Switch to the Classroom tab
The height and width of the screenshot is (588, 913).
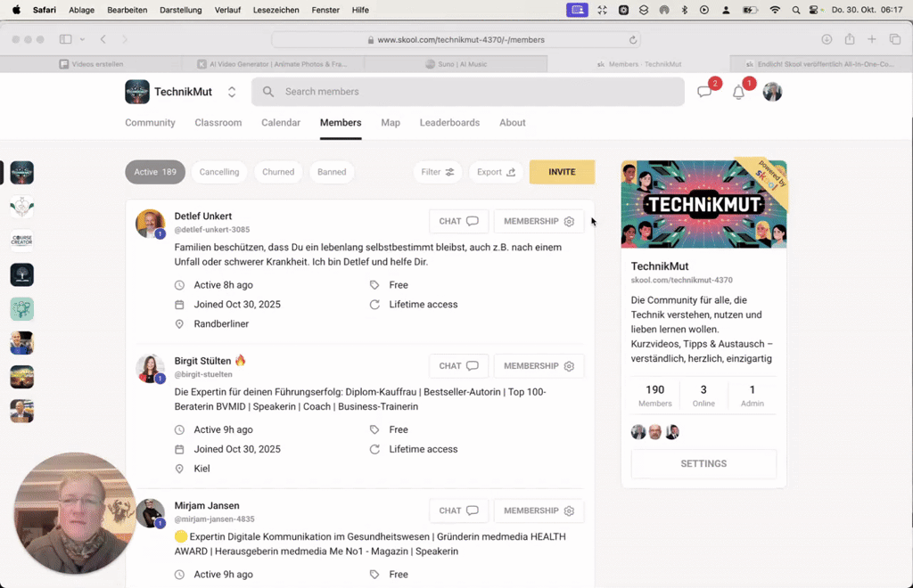point(218,123)
